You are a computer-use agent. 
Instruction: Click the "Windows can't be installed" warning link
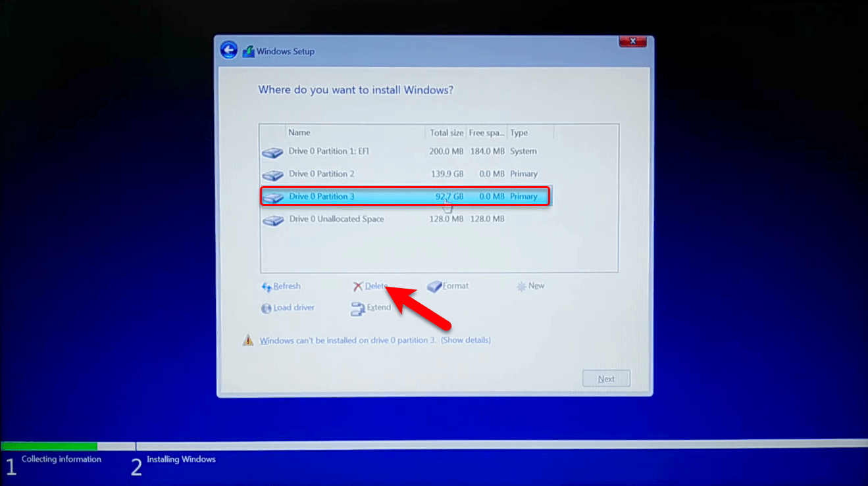click(x=348, y=340)
